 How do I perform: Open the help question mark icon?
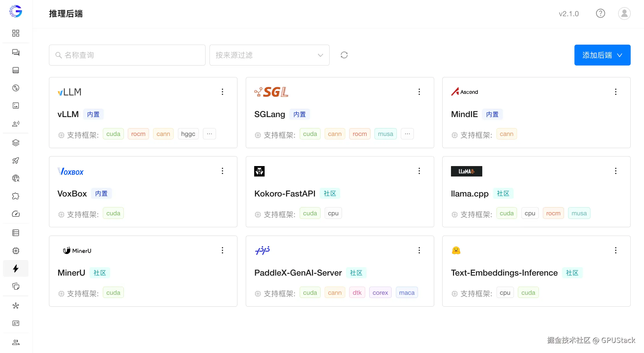tap(600, 13)
